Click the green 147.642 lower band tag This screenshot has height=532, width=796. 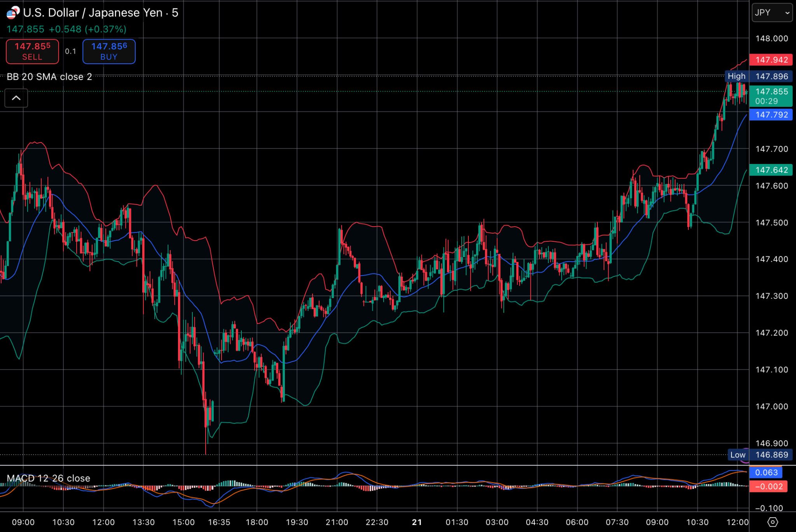771,170
